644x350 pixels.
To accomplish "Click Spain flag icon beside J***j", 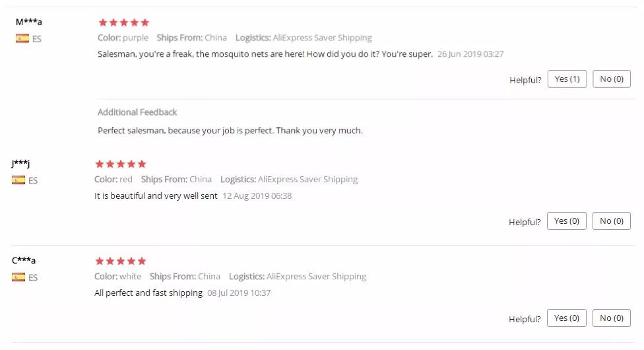I will tap(18, 180).
